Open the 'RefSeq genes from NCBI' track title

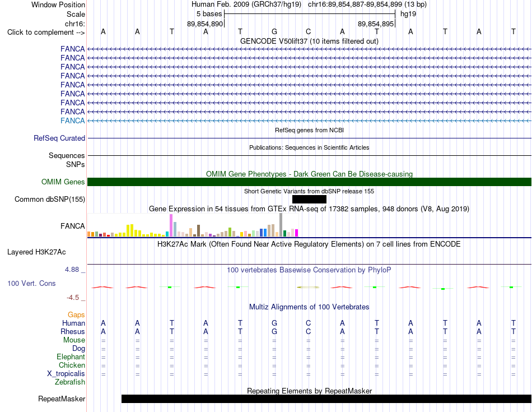tap(309, 130)
